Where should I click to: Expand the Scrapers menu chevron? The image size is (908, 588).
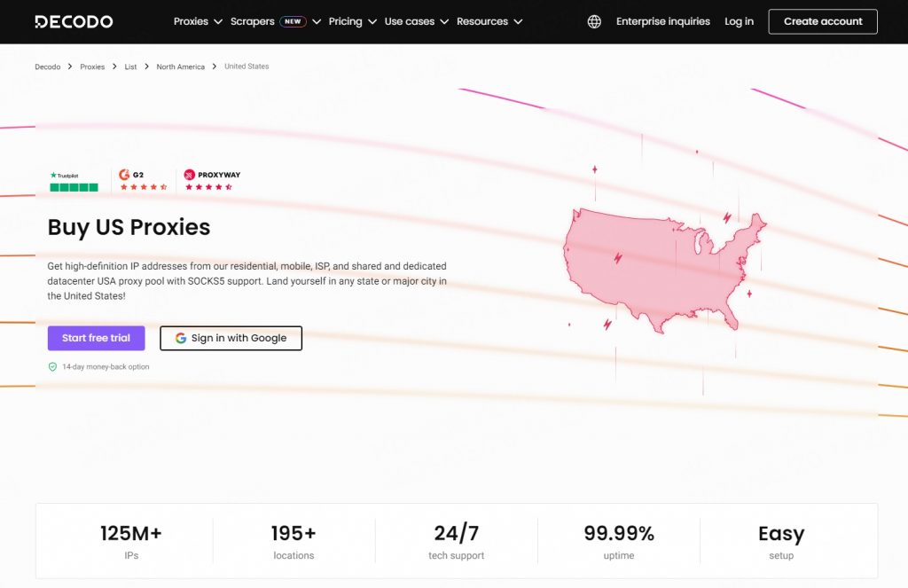point(317,22)
